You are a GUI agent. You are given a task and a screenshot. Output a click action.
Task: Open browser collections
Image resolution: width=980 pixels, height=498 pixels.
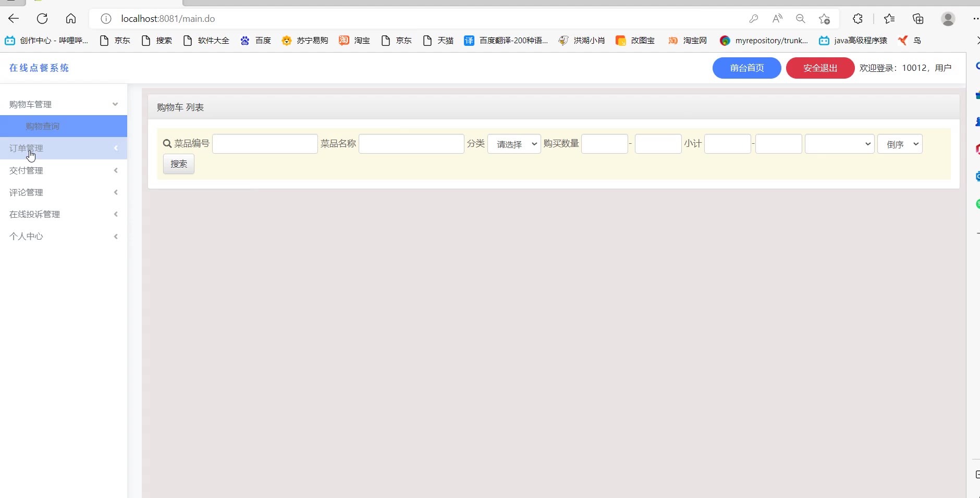(918, 19)
